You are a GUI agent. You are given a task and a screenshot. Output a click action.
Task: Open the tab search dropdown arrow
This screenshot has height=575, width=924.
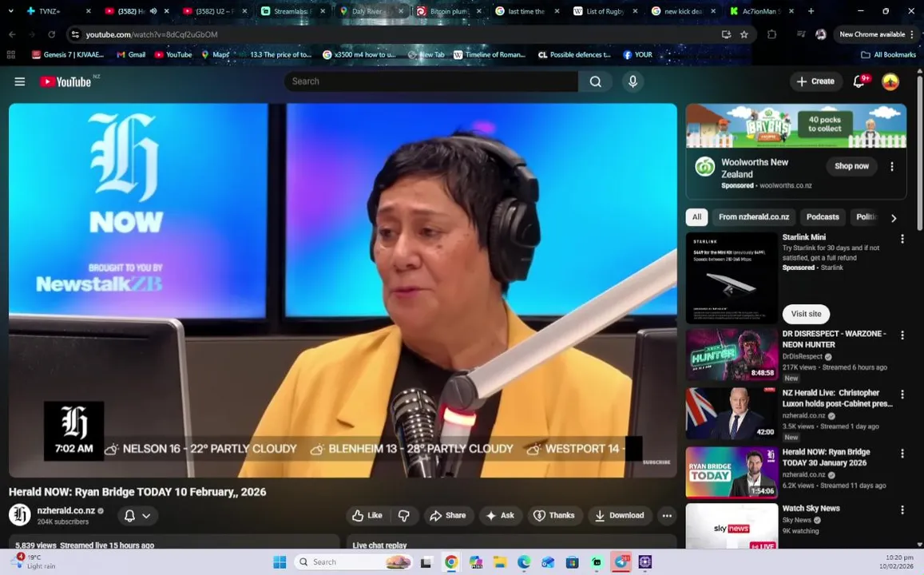[10, 10]
